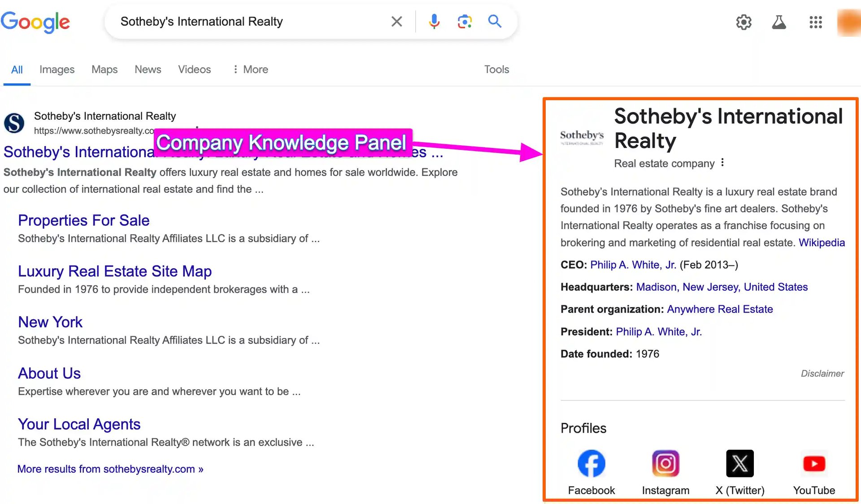This screenshot has height=504, width=861.
Task: Open Google Lens image search icon
Action: pyautogui.click(x=465, y=22)
